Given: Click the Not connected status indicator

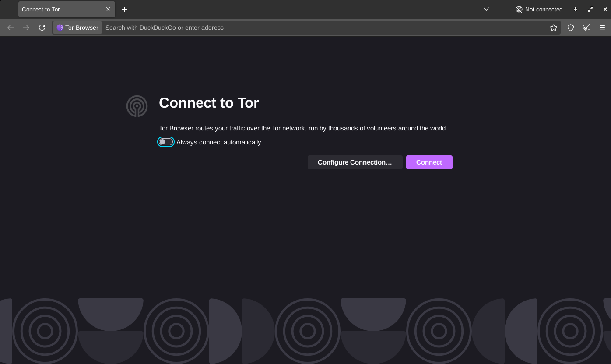Looking at the screenshot, I should point(539,9).
